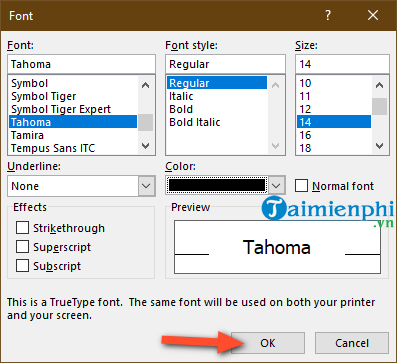This screenshot has height=363, width=397.
Task: Toggle the Normal font checkbox
Action: (301, 186)
